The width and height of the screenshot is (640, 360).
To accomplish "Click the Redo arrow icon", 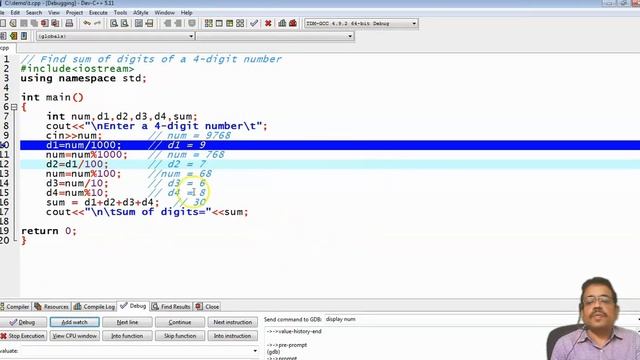I will coord(97,23).
